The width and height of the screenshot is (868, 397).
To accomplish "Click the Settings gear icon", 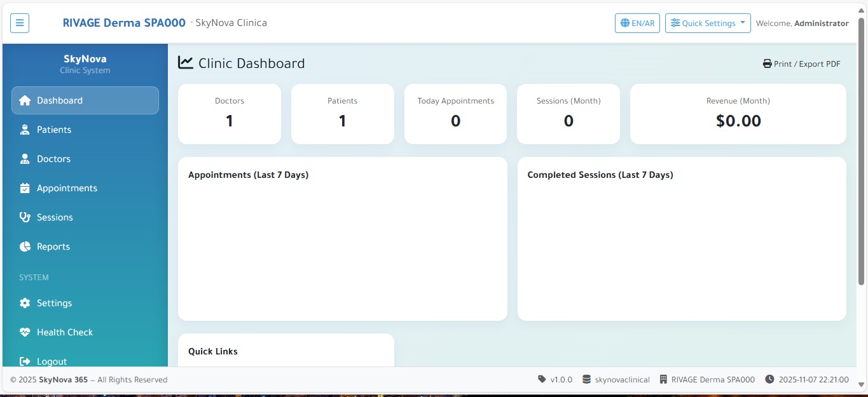I will pyautogui.click(x=25, y=303).
